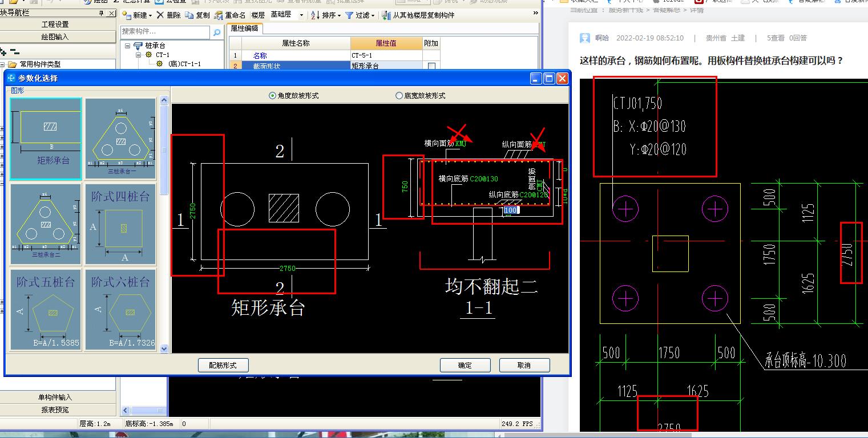Select 矩形承台 shape thumbnail
The image size is (868, 438).
[x=46, y=139]
